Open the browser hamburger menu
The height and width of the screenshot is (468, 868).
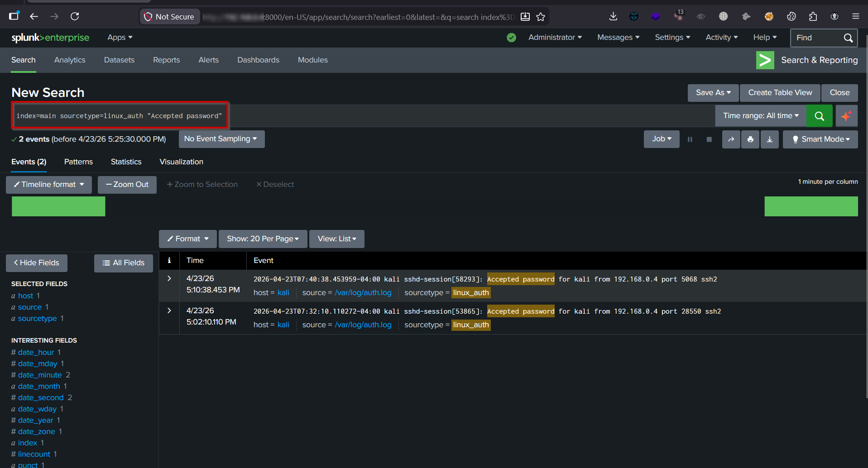(x=856, y=16)
